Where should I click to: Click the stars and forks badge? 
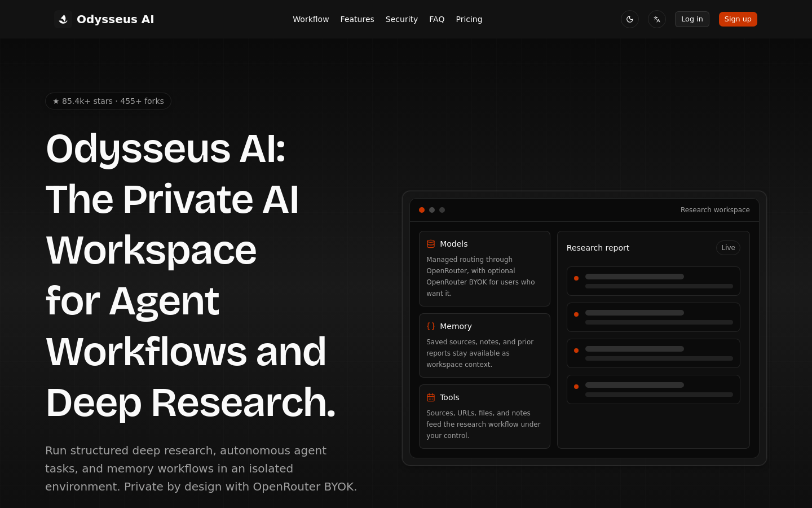(x=108, y=101)
